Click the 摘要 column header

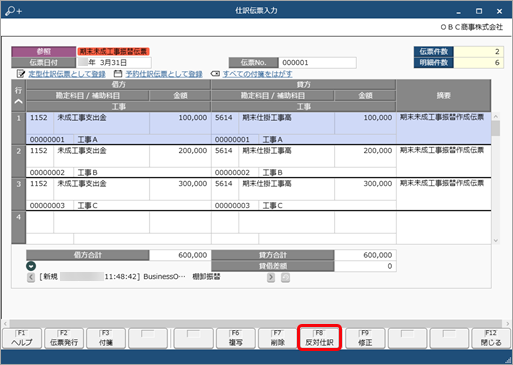[443, 96]
